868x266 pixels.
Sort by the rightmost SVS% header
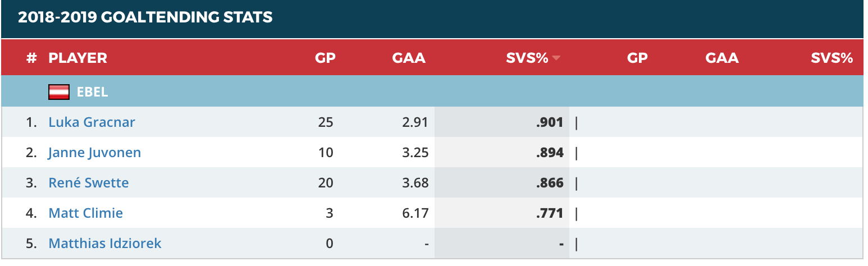(832, 58)
